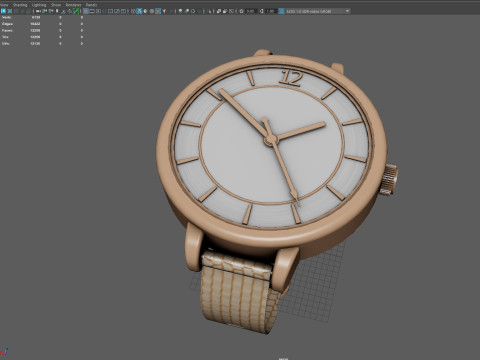
Task: Click the XYZ axis indicator gizmo
Action: [x=4, y=352]
